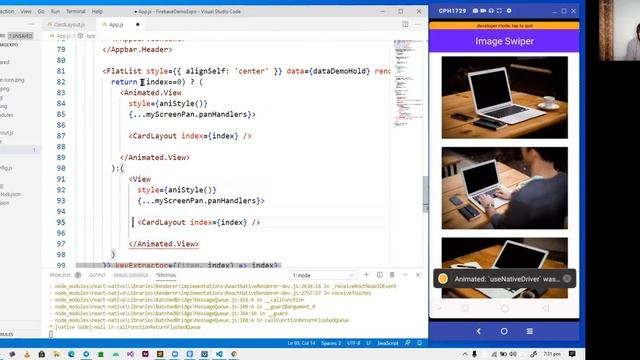Select the Terminal panel tab
640x360 pixels.
pyautogui.click(x=166, y=275)
